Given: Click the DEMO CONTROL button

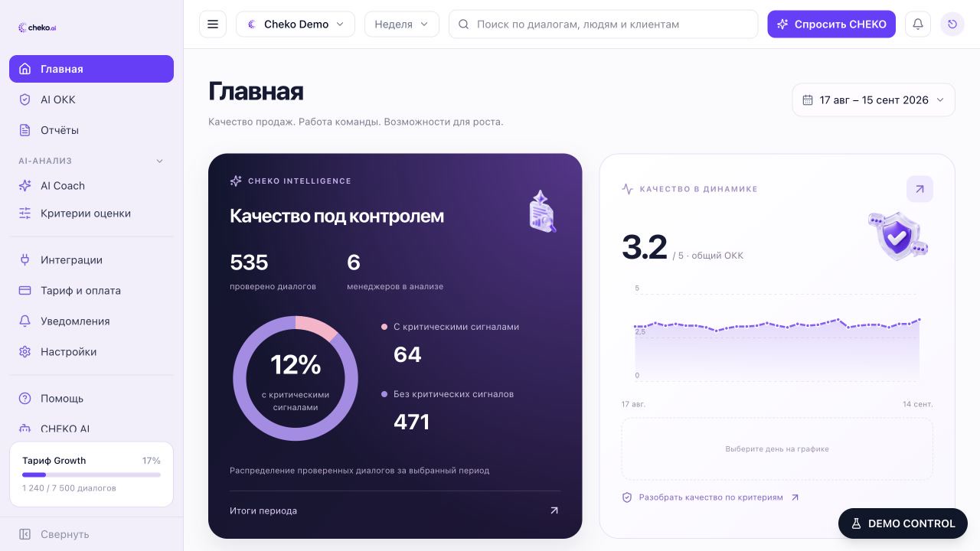Looking at the screenshot, I should (x=903, y=524).
